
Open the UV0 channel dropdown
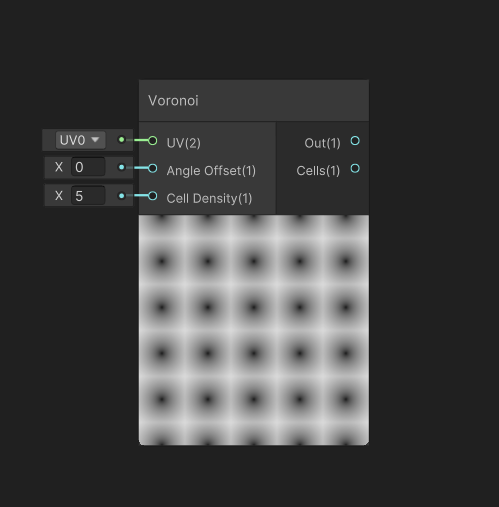pyautogui.click(x=81, y=140)
